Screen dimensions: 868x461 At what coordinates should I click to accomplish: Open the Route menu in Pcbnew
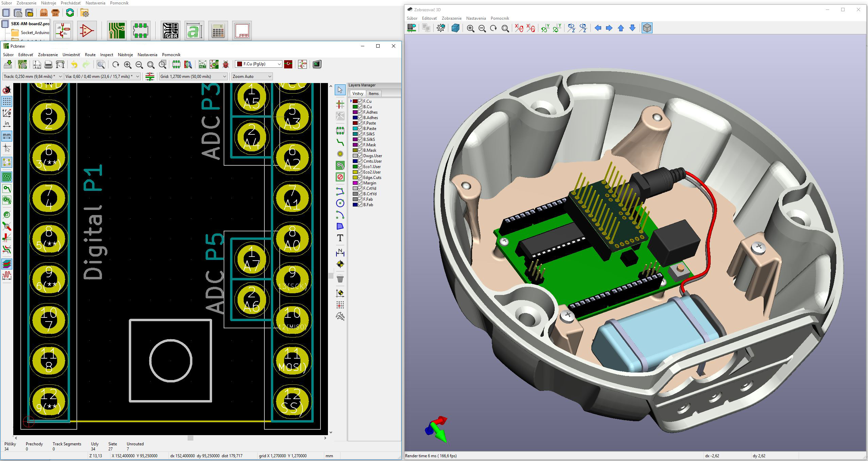tap(90, 54)
